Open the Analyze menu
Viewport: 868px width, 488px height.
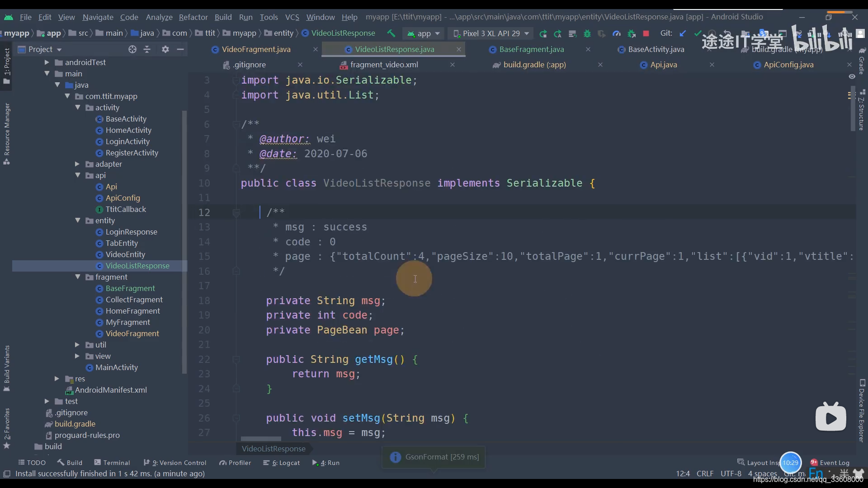click(159, 17)
